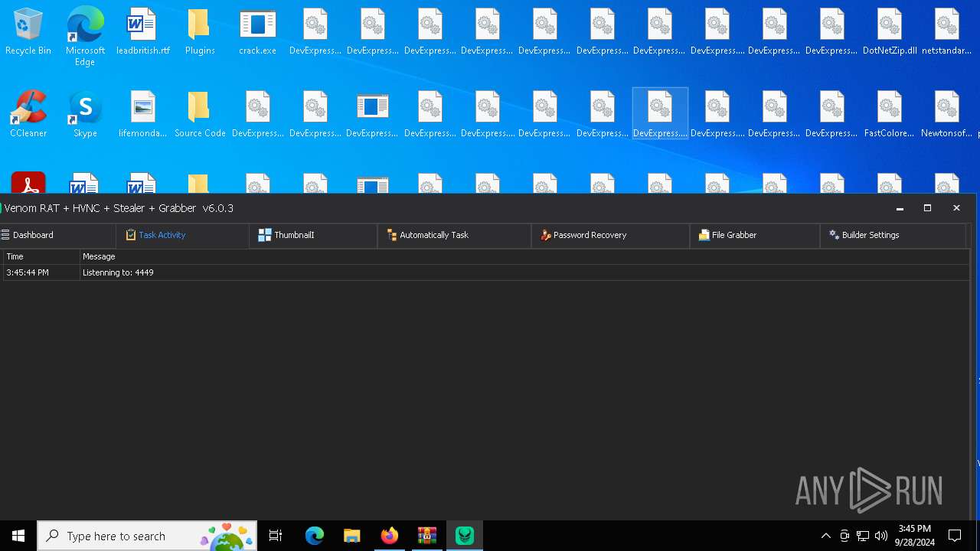The height and width of the screenshot is (551, 980).
Task: Open Task View from the taskbar
Action: click(x=276, y=536)
